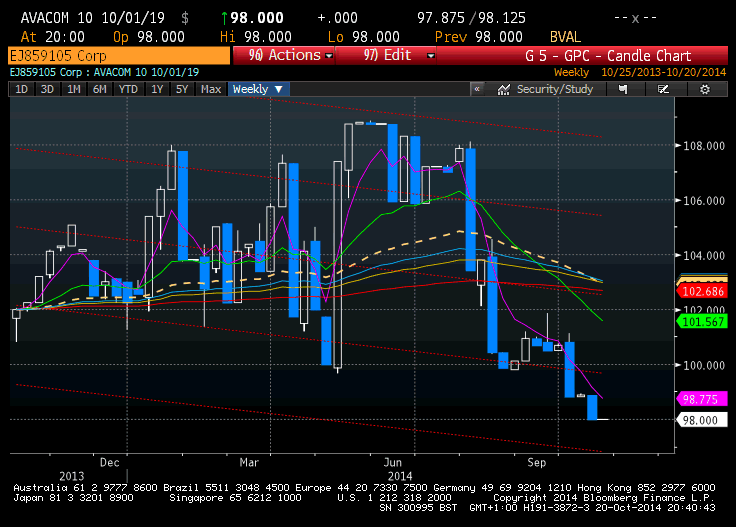Click the bid/ask quote 97.875 /98.125
This screenshot has width=736, height=527.
471,18
